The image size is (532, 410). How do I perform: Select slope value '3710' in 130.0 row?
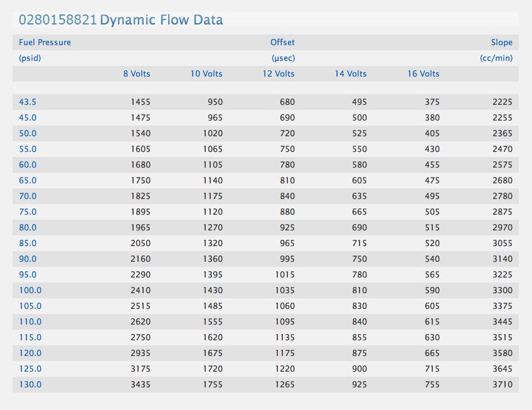pyautogui.click(x=502, y=384)
